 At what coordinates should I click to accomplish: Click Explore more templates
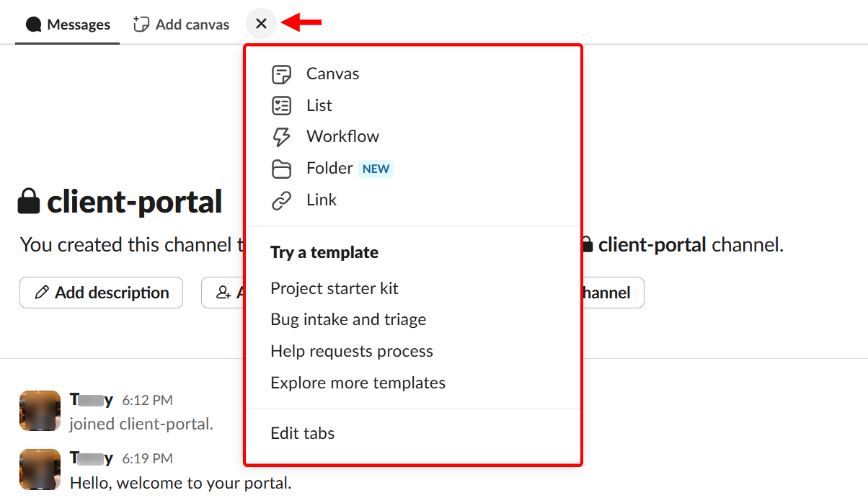point(358,383)
